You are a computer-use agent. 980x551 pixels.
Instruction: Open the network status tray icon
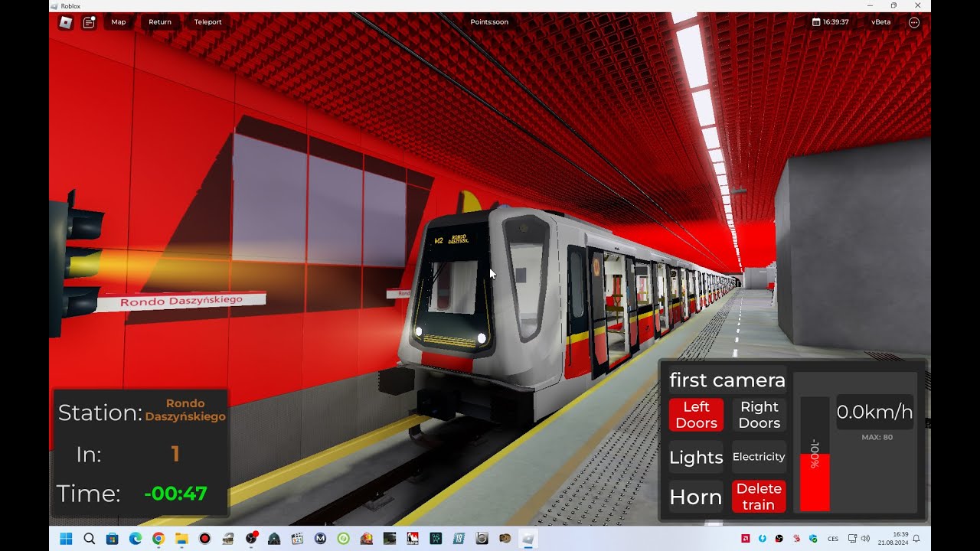[852, 539]
